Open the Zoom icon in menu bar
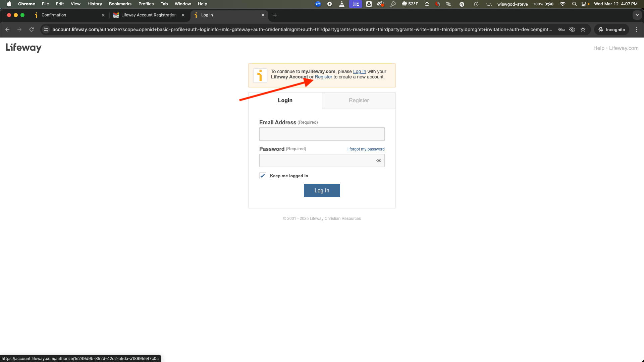 click(x=318, y=4)
